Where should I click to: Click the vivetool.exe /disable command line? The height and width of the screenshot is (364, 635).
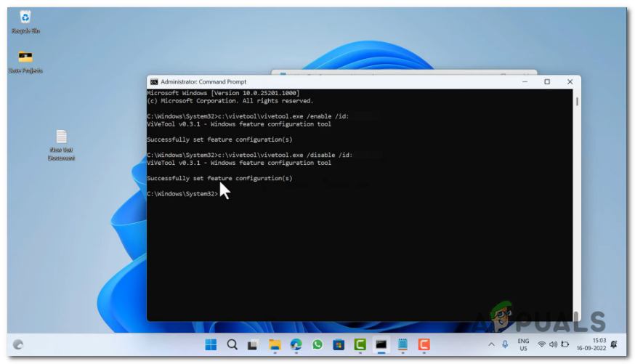pos(249,155)
